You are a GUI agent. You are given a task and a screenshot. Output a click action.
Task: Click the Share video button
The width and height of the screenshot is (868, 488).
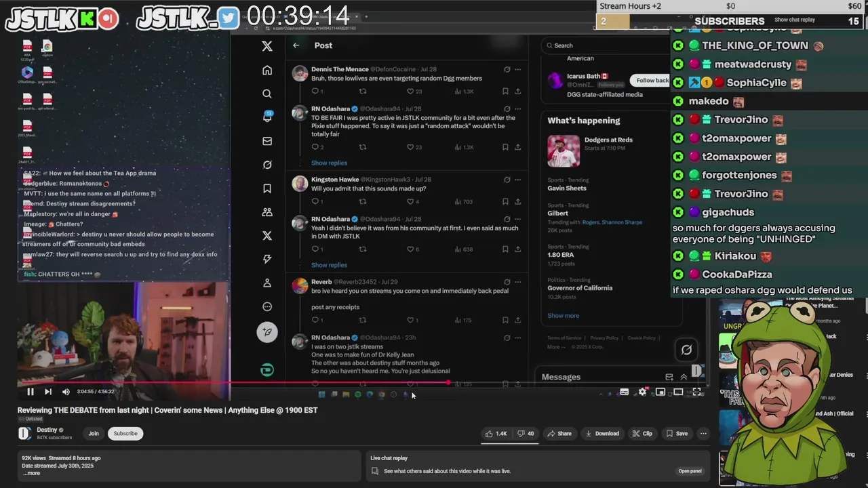click(559, 434)
